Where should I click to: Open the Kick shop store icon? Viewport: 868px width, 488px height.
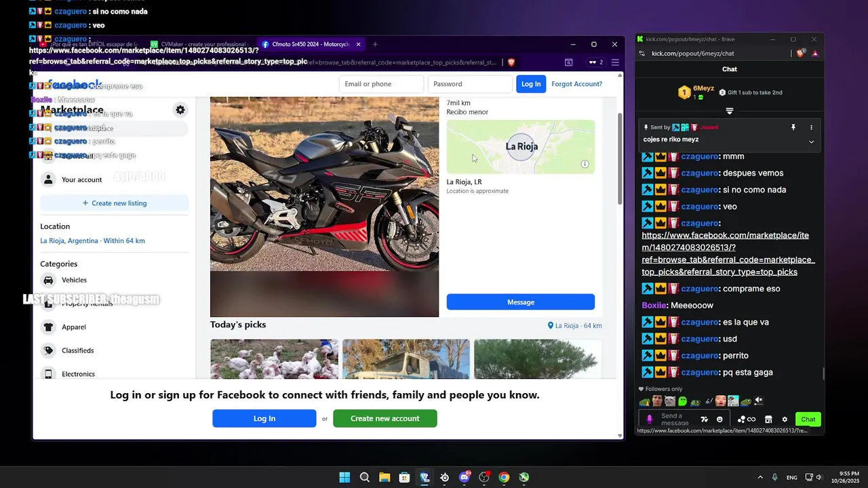(x=768, y=420)
